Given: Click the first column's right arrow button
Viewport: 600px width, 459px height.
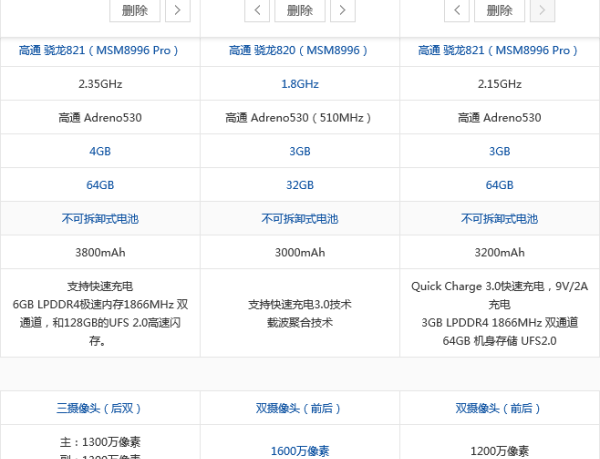Looking at the screenshot, I should tap(178, 10).
